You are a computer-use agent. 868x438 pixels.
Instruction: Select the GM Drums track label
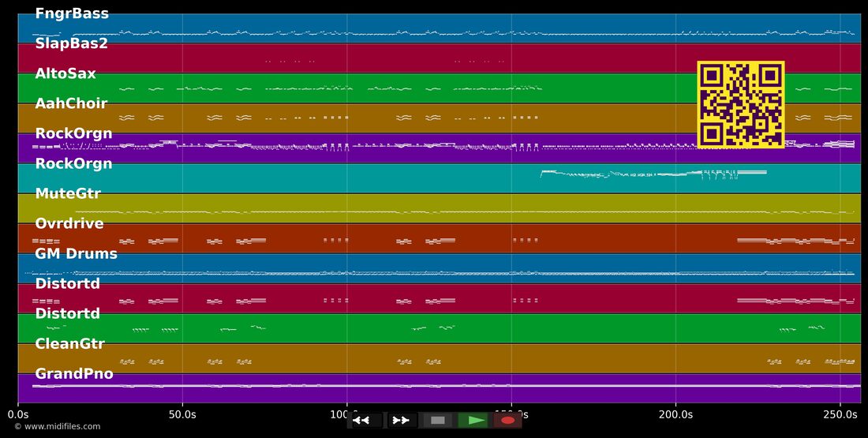77,253
